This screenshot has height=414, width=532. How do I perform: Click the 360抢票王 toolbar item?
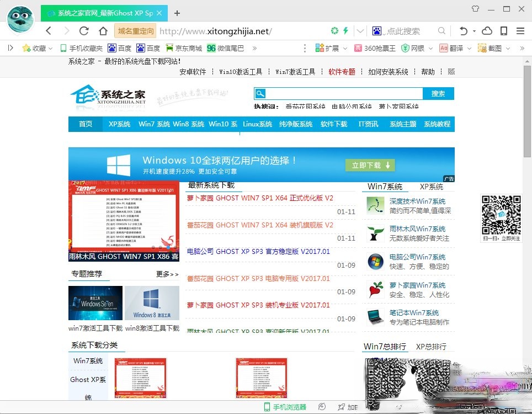(x=375, y=48)
